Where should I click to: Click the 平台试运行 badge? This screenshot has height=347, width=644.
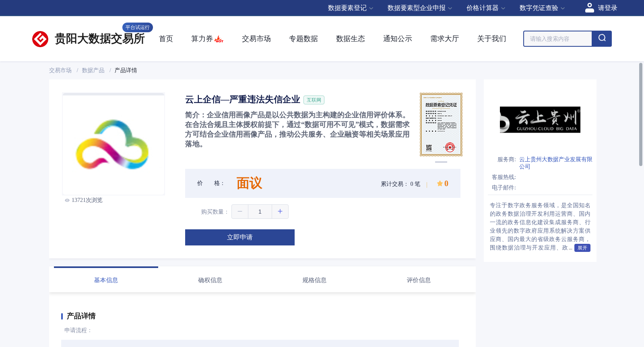pyautogui.click(x=138, y=27)
